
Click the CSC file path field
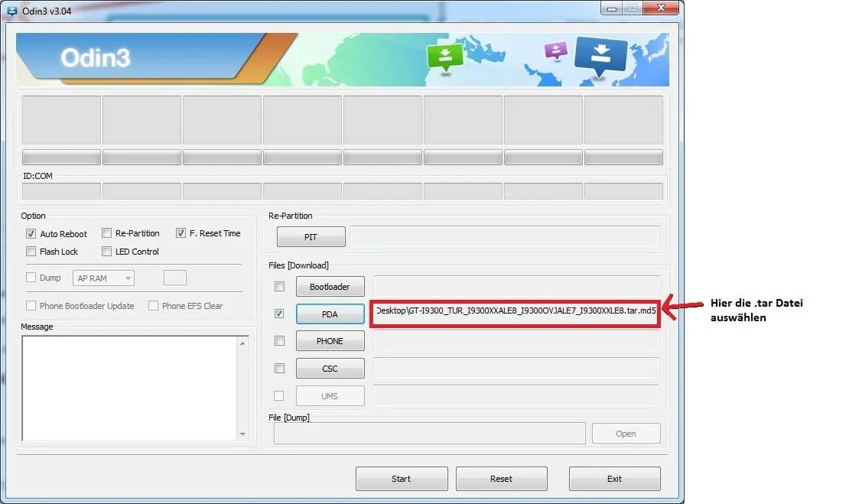click(516, 369)
